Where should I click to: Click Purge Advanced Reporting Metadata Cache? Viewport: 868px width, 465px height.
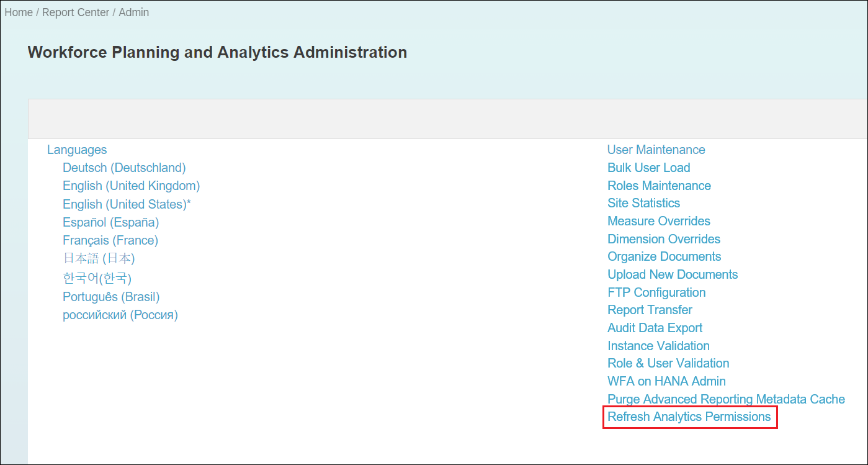click(727, 399)
